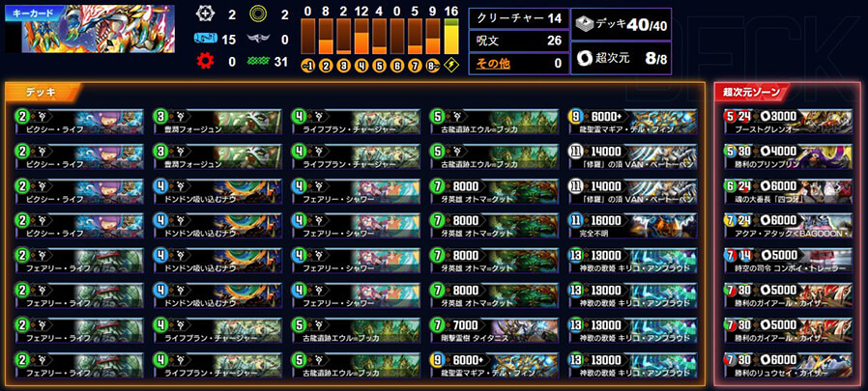Select the 勝利のプリンプリン card
Viewport: 868px width, 391px height.
(x=788, y=156)
